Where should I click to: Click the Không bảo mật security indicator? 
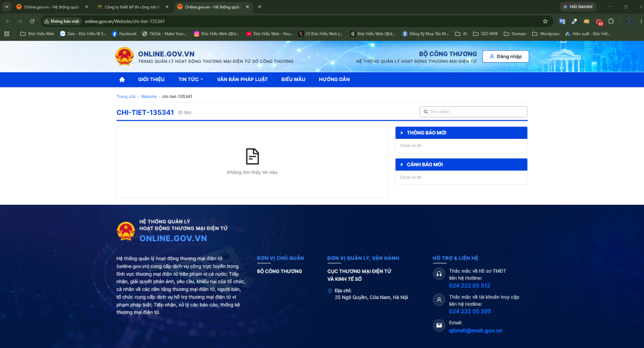point(62,21)
